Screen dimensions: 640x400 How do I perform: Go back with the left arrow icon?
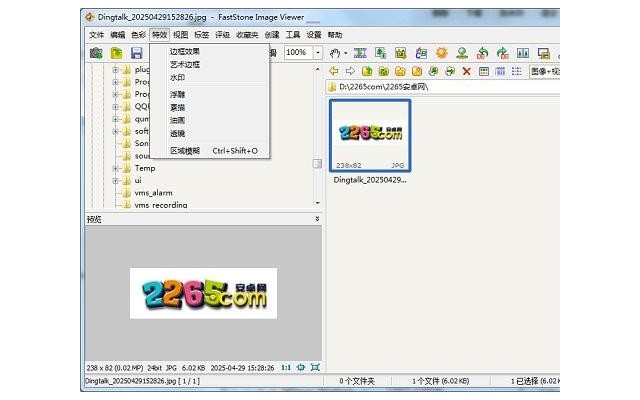click(333, 71)
